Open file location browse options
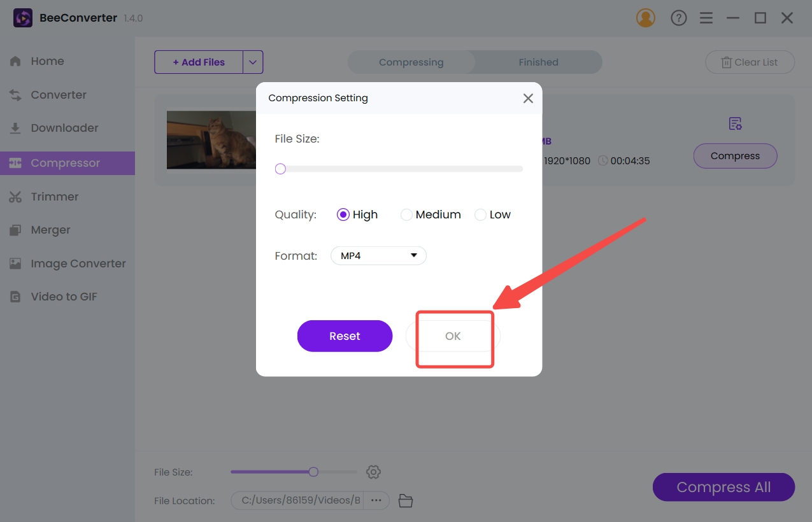The height and width of the screenshot is (522, 812). pos(376,500)
